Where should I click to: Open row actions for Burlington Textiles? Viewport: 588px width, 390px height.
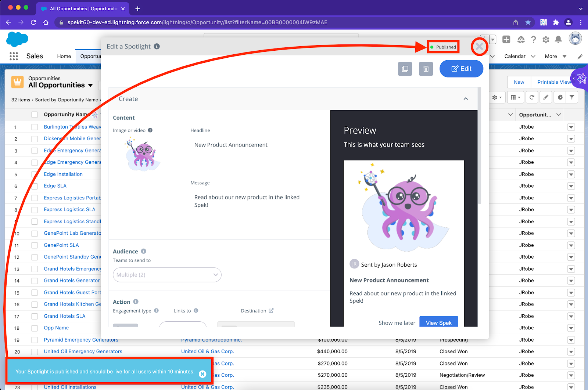(x=571, y=127)
